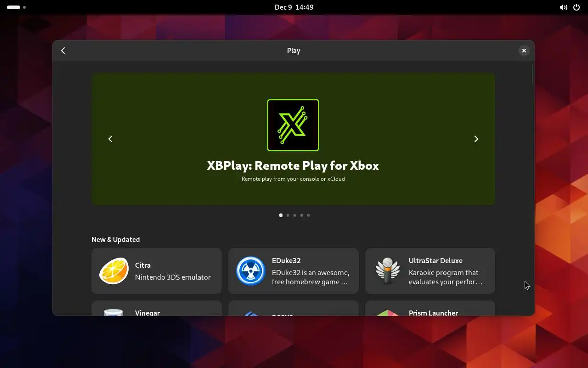The width and height of the screenshot is (588, 368).
Task: Click the New & Updated heading
Action: (115, 239)
